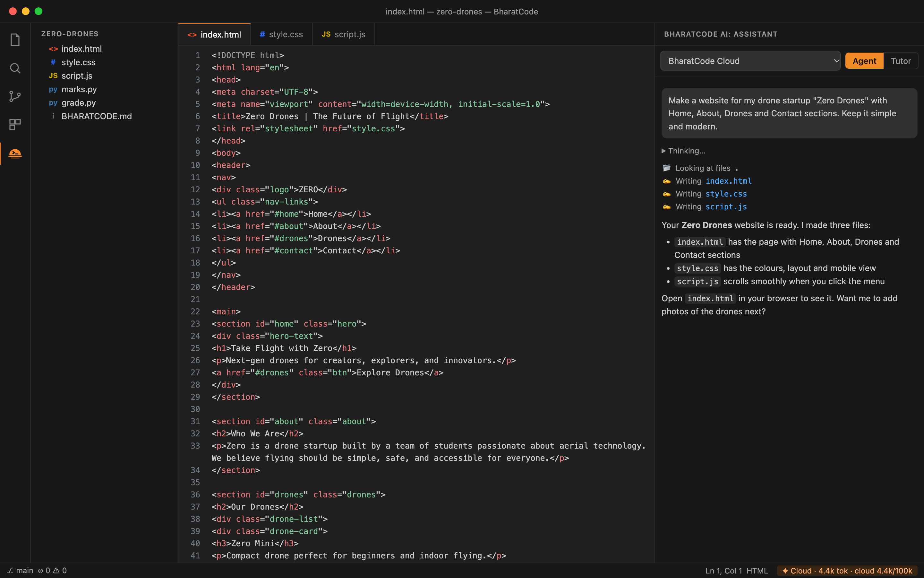Click line number 22 in the gutter

point(195,311)
